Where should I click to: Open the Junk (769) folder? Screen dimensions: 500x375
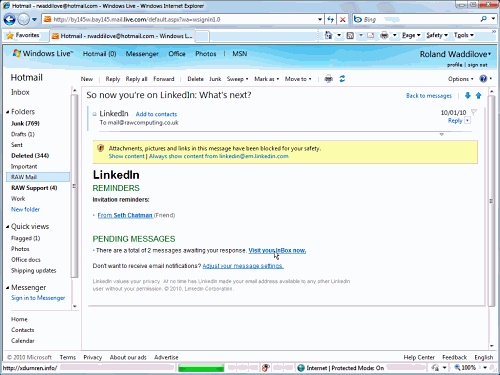click(x=25, y=123)
